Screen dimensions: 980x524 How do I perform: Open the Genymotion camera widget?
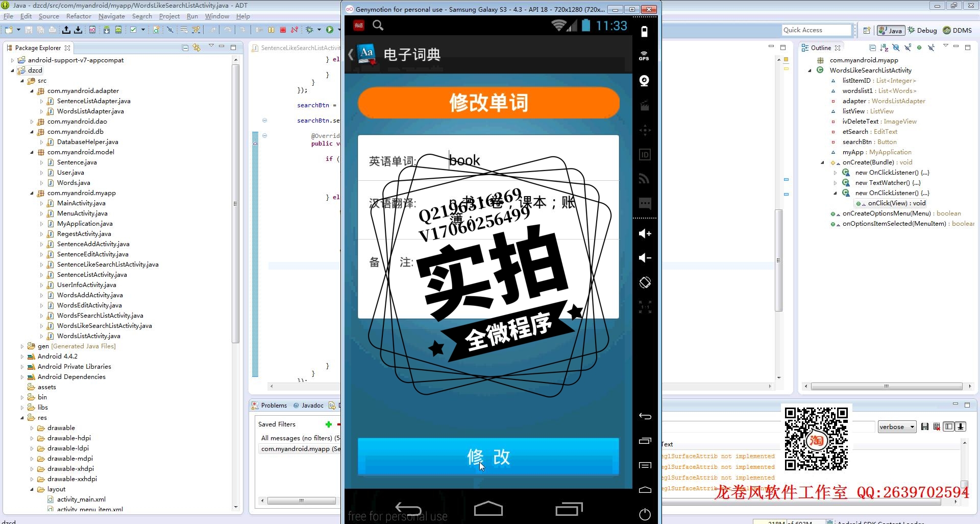tap(645, 80)
